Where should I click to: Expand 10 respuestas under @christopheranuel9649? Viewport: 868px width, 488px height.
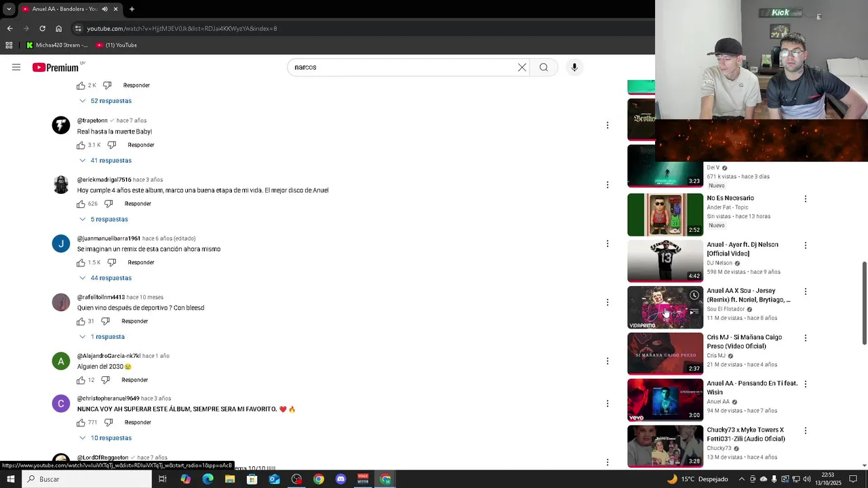click(105, 438)
